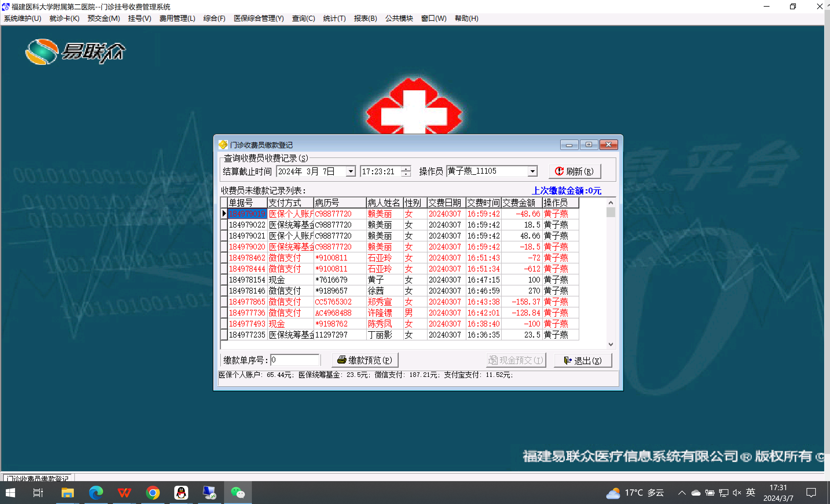The width and height of the screenshot is (830, 504).
Task: Click the refresh icon button 刷新(R)
Action: [574, 171]
